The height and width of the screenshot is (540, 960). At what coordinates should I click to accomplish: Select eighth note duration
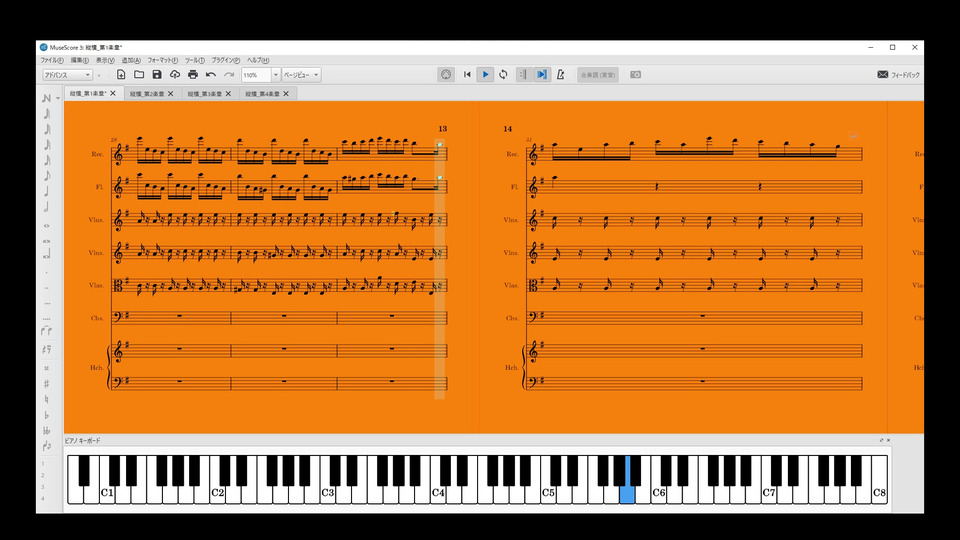47,176
